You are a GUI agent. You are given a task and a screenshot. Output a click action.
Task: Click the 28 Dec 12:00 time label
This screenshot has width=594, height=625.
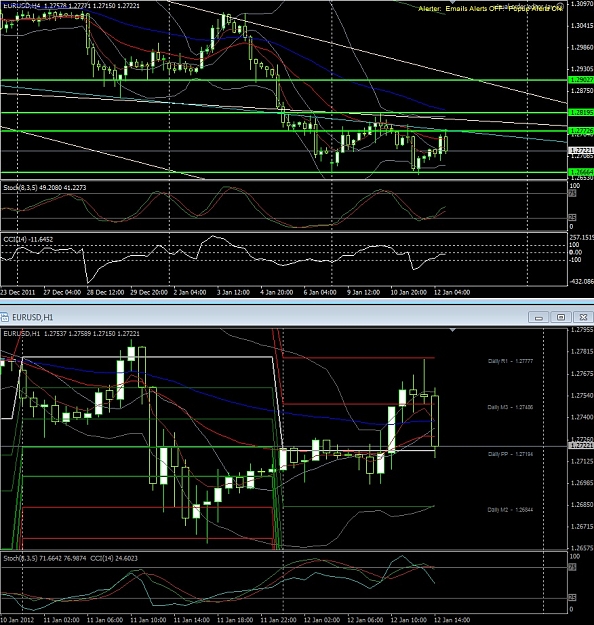coord(105,292)
